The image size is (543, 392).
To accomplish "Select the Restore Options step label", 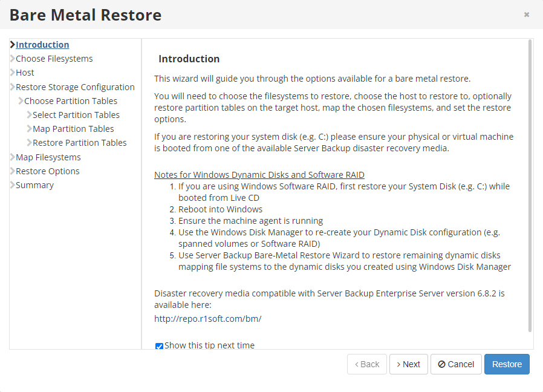I will 48,171.
